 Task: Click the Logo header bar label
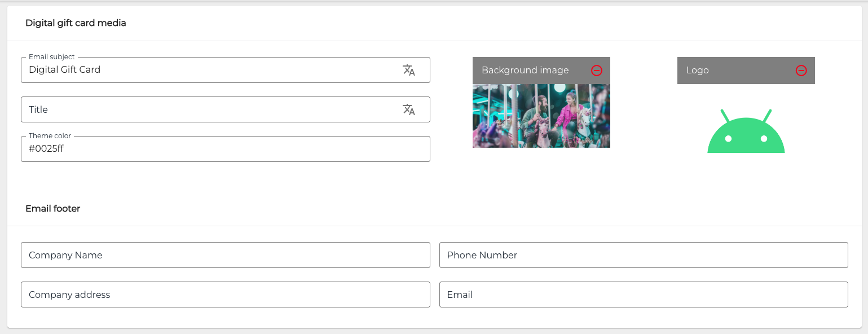click(698, 71)
